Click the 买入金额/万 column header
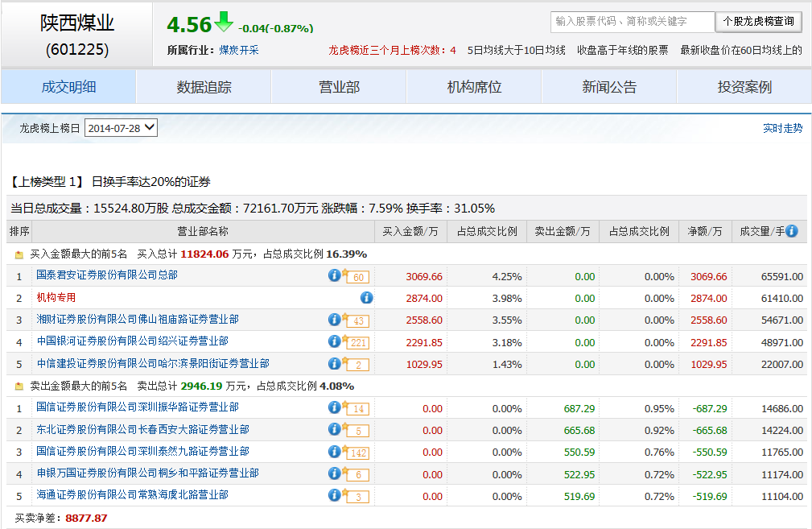The width and height of the screenshot is (812, 529). [410, 232]
